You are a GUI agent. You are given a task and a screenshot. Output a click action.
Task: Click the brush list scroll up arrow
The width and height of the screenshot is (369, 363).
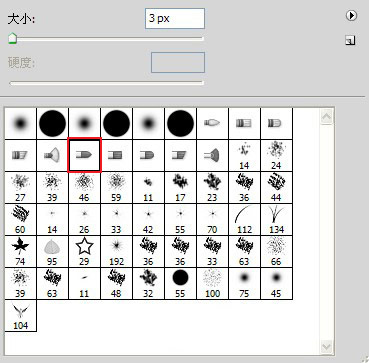pyautogui.click(x=326, y=117)
